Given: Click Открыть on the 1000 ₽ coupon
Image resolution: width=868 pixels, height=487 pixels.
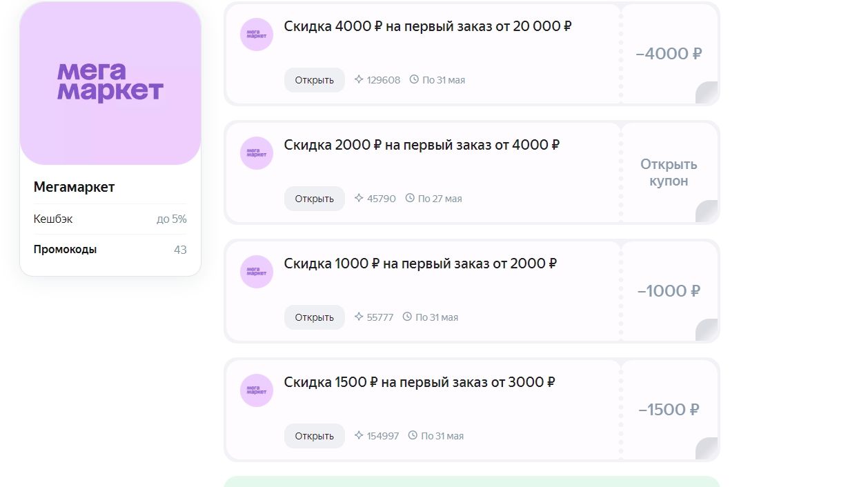Looking at the screenshot, I should (315, 317).
